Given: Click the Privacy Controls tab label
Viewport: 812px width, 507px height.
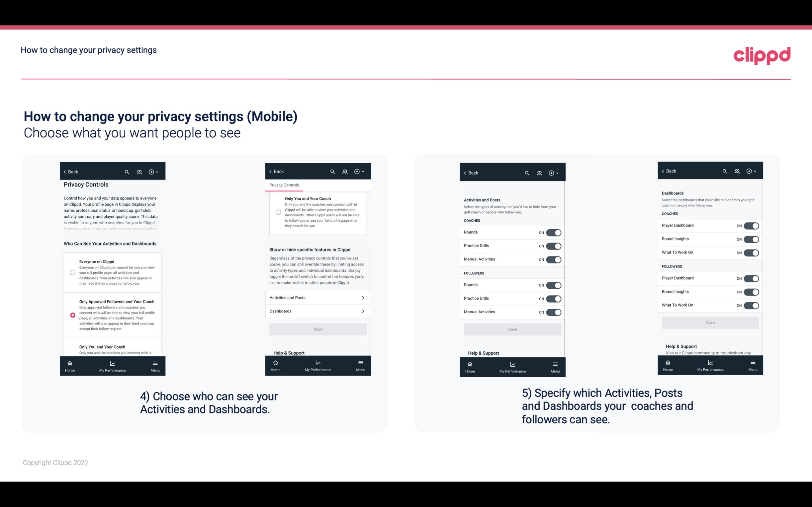Looking at the screenshot, I should tap(284, 185).
